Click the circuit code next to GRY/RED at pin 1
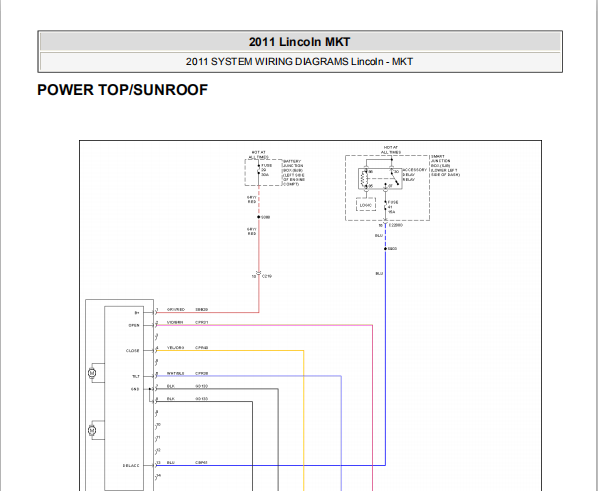The width and height of the screenshot is (598, 491). pyautogui.click(x=202, y=309)
